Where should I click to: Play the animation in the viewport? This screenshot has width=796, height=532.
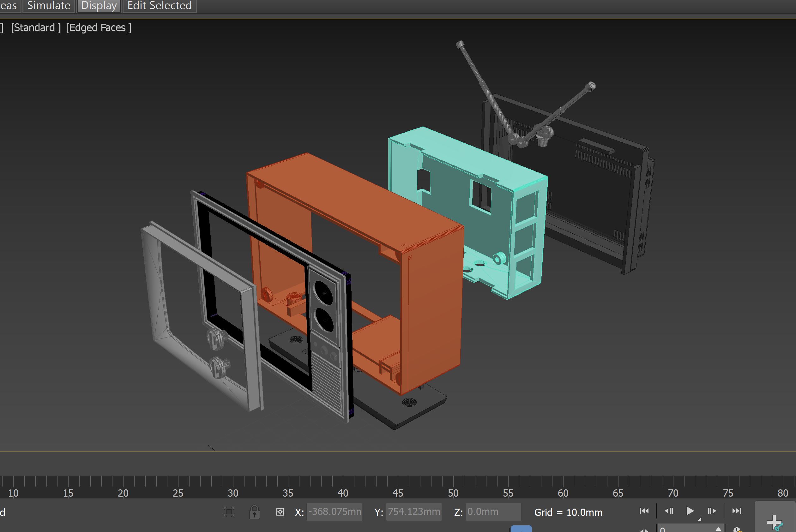tap(690, 511)
